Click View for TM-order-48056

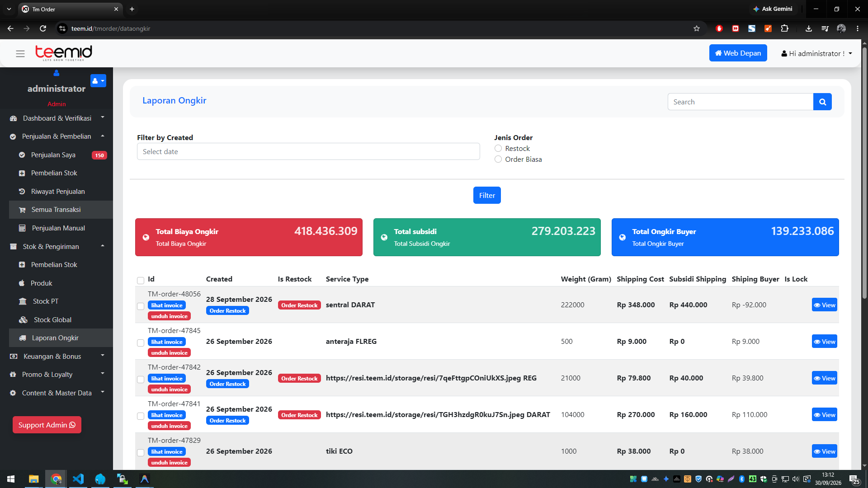coord(824,305)
